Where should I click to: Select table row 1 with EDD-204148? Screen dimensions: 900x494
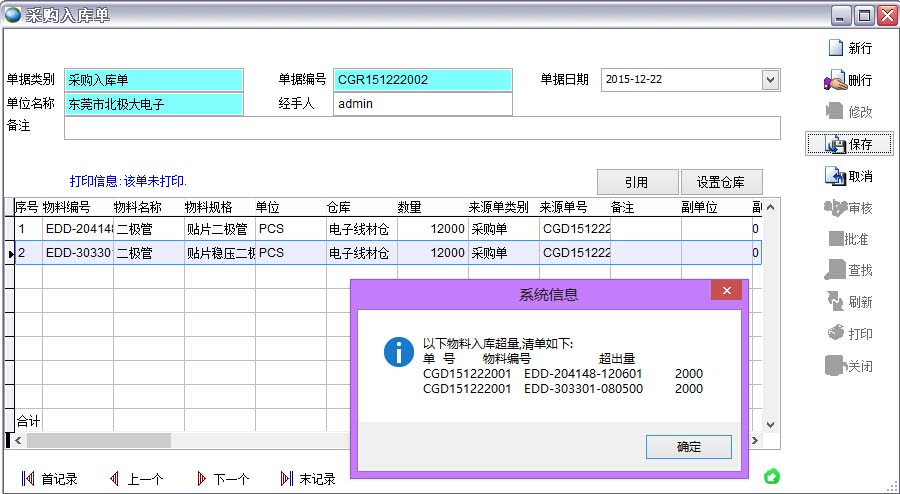77,228
